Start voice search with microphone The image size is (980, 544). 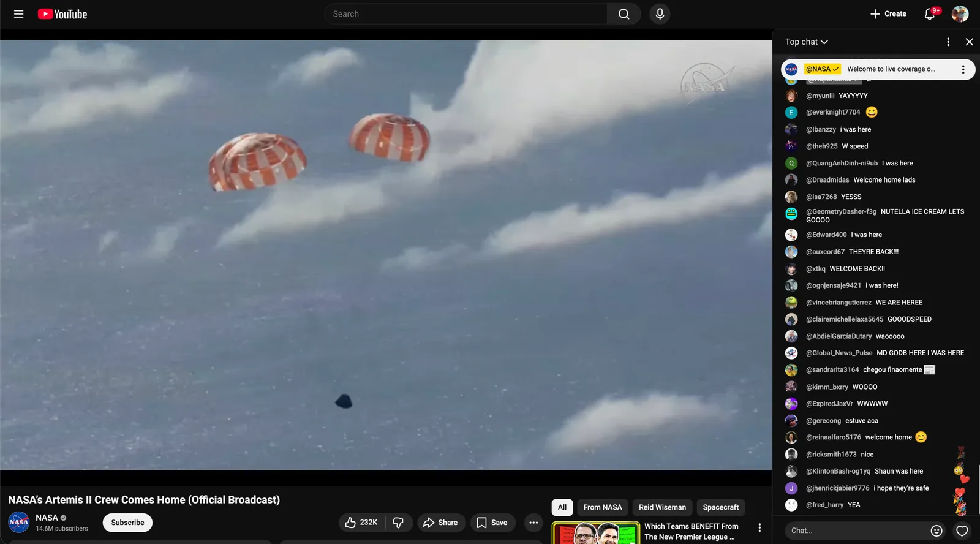pyautogui.click(x=660, y=14)
